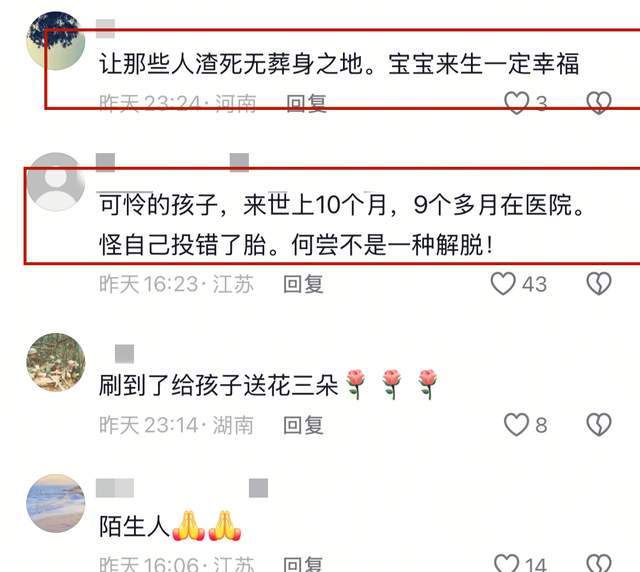This screenshot has height=572, width=640.
Task: Reply to the 江苏 comment at 16:23
Action: click(x=304, y=284)
